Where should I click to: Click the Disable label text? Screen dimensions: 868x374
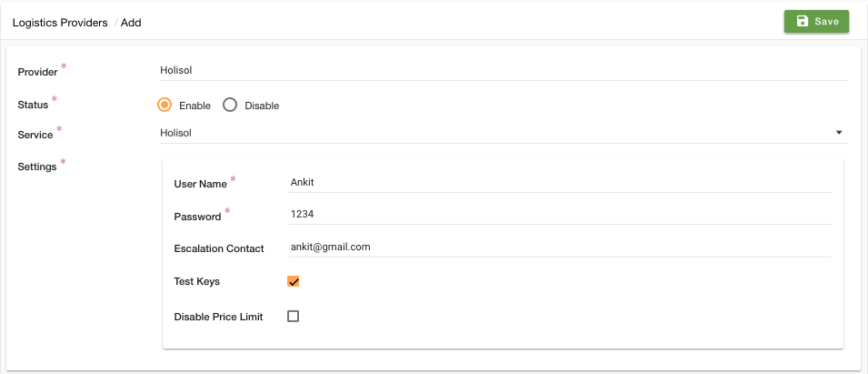pyautogui.click(x=262, y=106)
